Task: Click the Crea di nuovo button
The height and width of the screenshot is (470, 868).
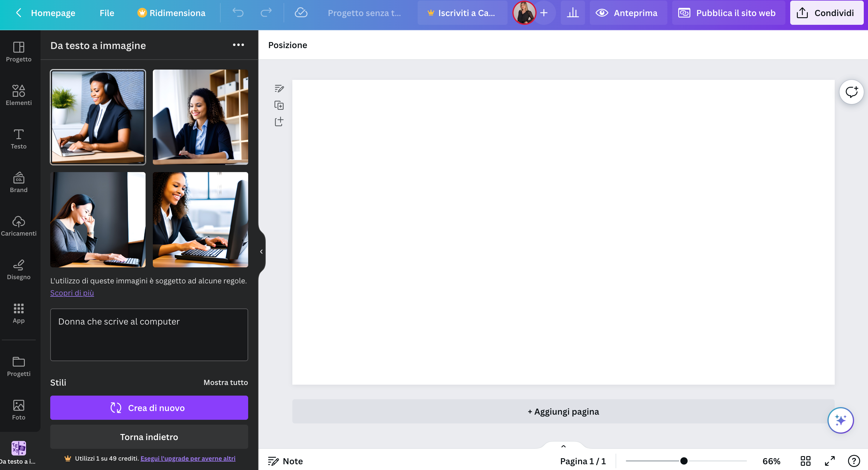Action: (149, 407)
